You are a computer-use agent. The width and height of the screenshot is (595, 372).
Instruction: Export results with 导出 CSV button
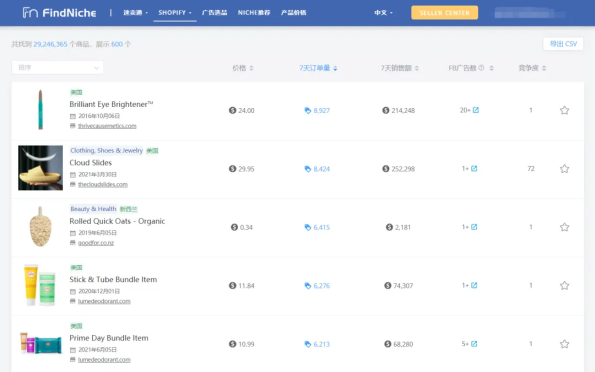pyautogui.click(x=563, y=44)
